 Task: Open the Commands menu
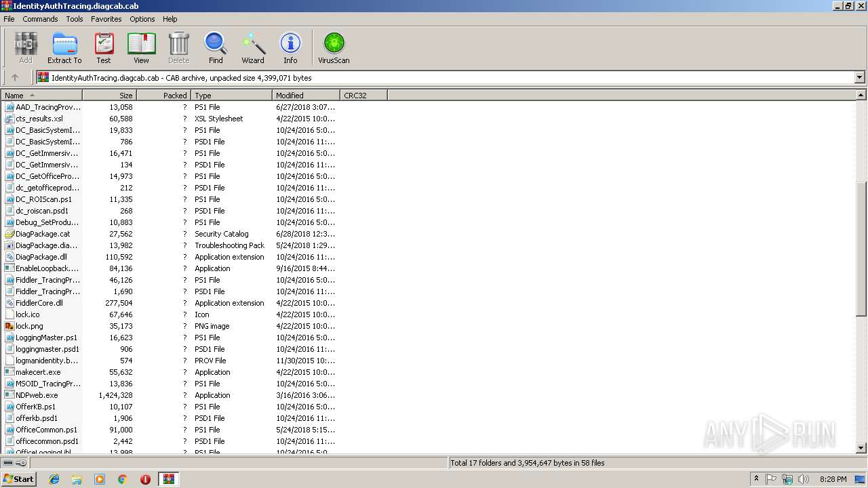[x=40, y=19]
